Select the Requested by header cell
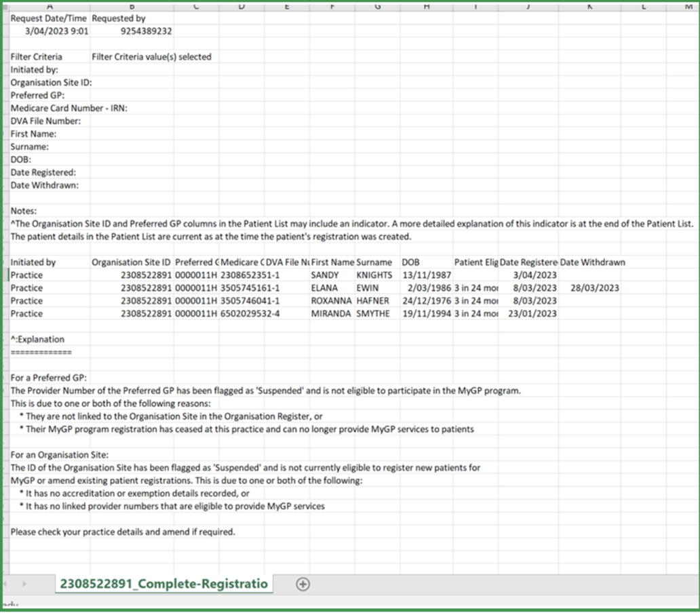Screen dimensions: 700x615 click(x=132, y=18)
